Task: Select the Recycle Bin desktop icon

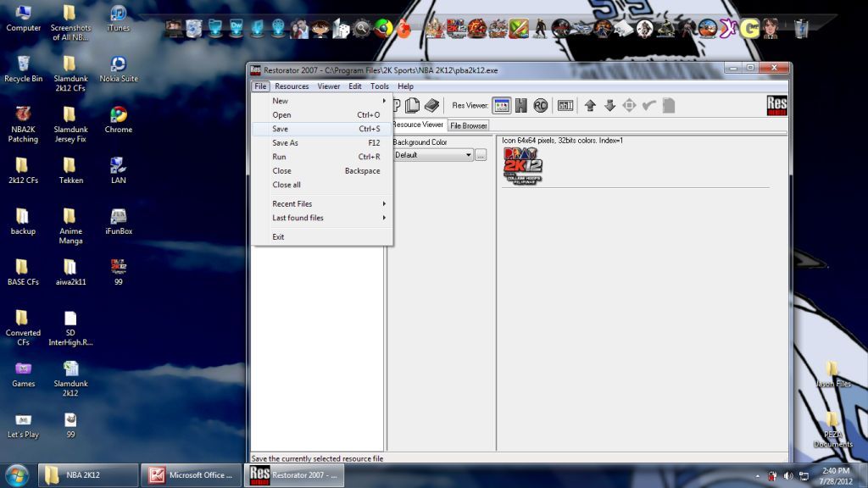Action: [x=23, y=69]
